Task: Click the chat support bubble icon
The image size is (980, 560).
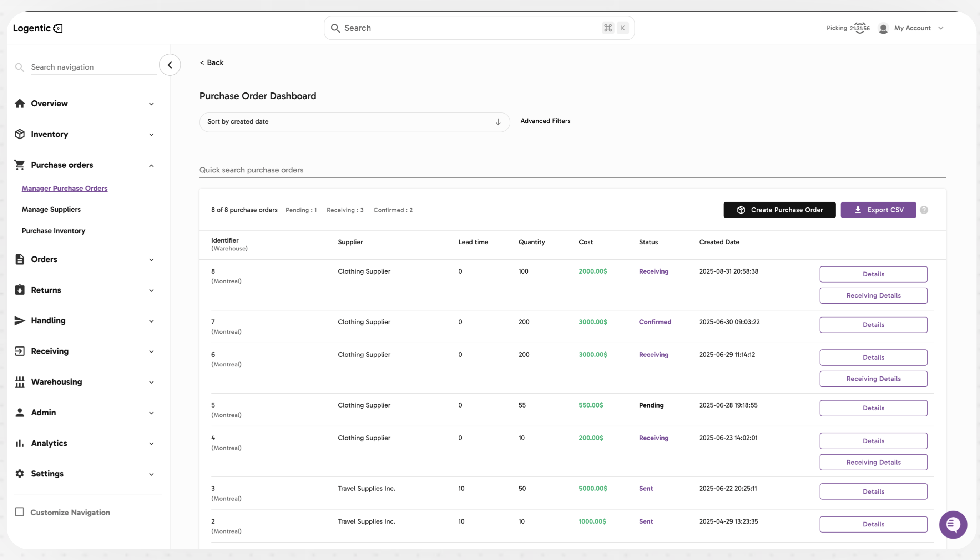Action: pos(953,524)
